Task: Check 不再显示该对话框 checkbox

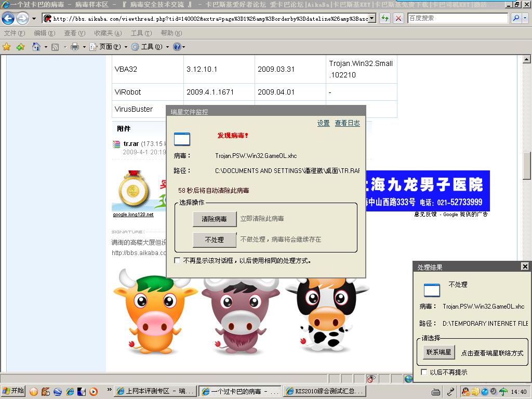Action: pos(177,260)
